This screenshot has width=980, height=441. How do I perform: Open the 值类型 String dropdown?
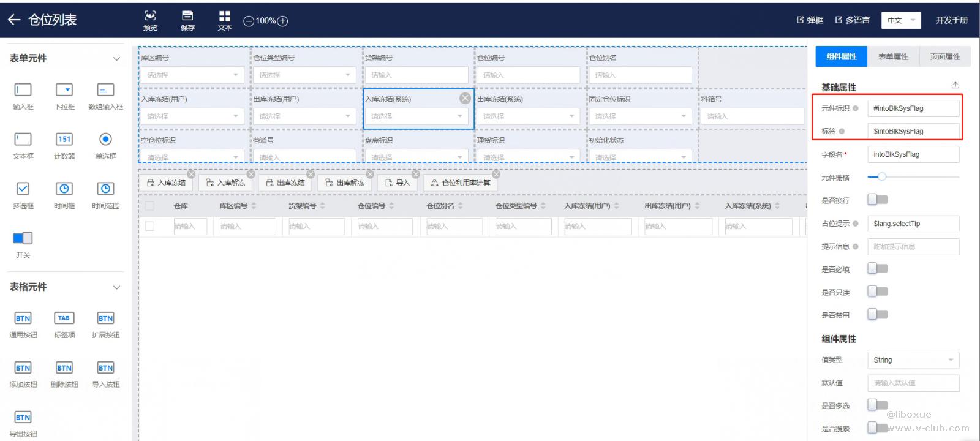coord(913,360)
